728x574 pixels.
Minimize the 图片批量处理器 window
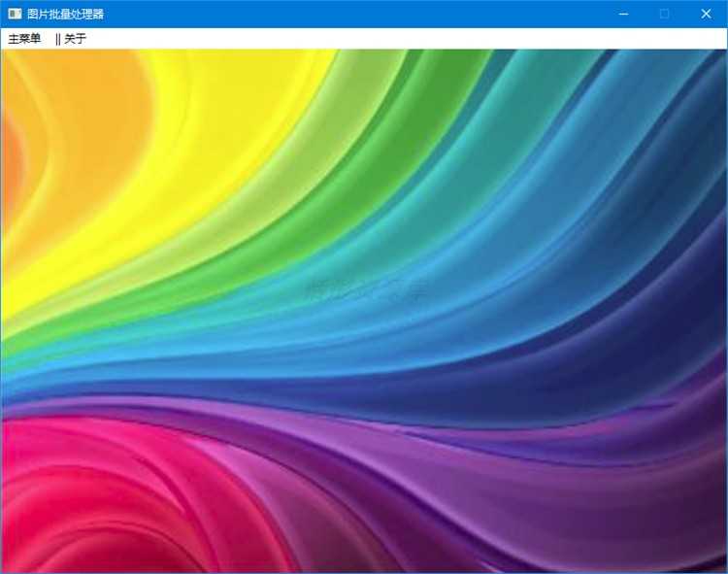coord(623,14)
